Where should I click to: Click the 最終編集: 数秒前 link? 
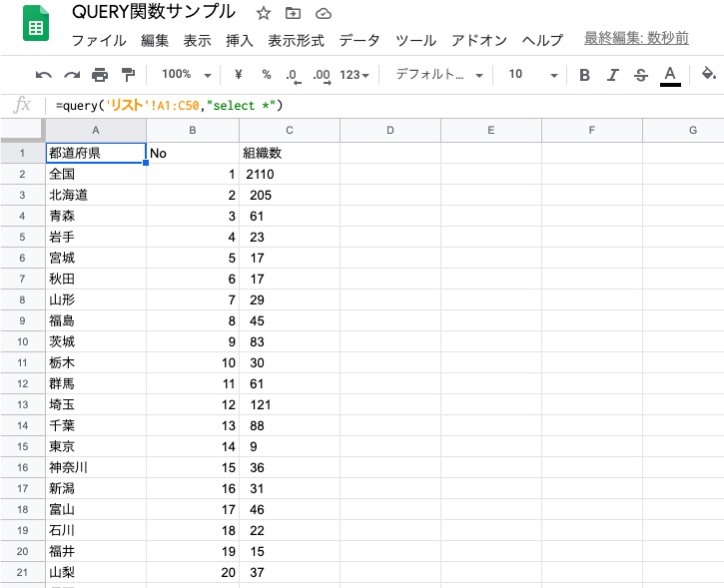coord(636,39)
